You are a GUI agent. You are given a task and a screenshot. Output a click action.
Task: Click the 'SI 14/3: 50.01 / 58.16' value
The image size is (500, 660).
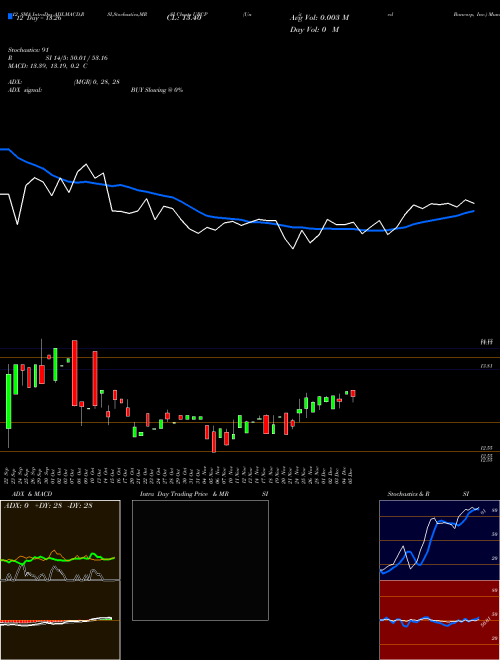tap(76, 58)
